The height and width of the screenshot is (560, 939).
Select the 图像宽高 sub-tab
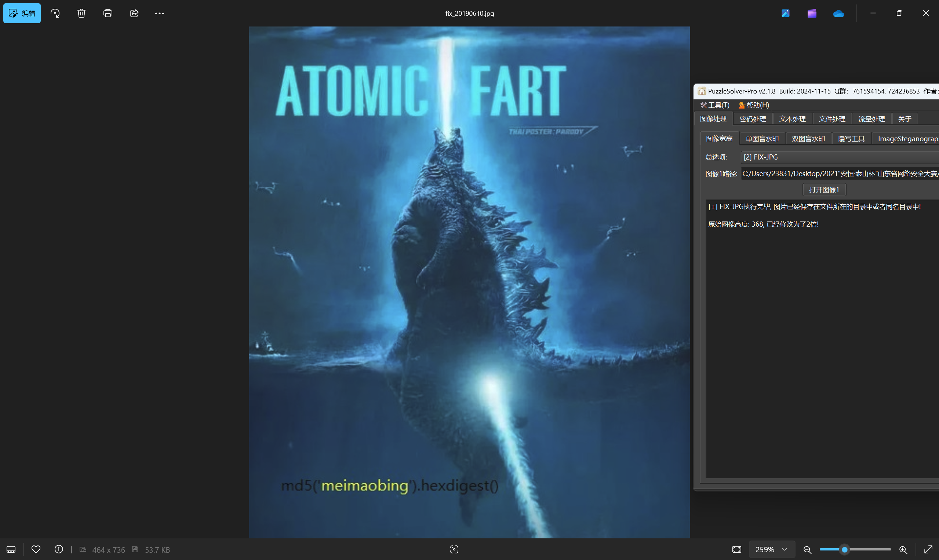coord(719,139)
